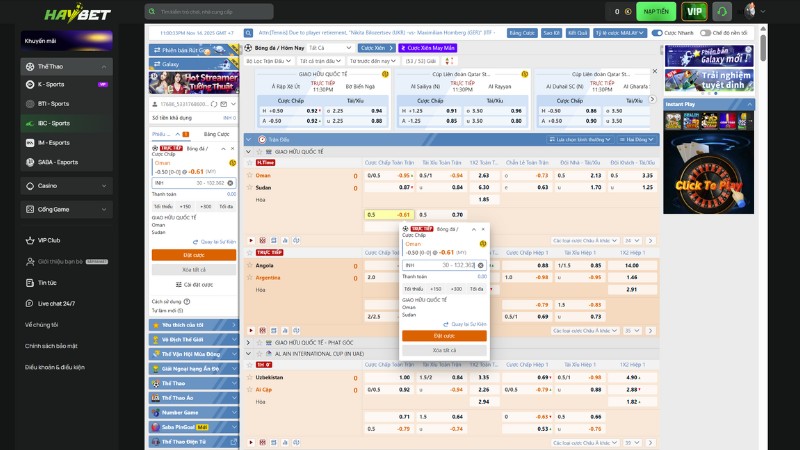The image size is (800, 450).
Task: Open the Hai Dòng layout dropdown
Action: pyautogui.click(x=636, y=139)
